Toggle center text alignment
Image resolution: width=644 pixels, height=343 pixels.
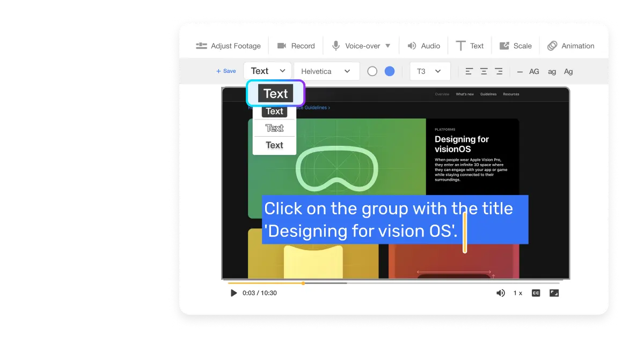pos(484,70)
